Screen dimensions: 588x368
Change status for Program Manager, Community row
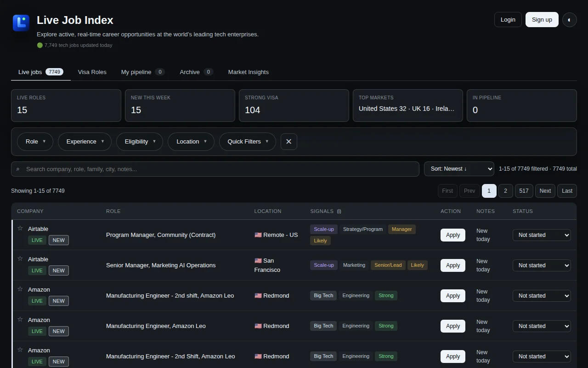coord(542,235)
